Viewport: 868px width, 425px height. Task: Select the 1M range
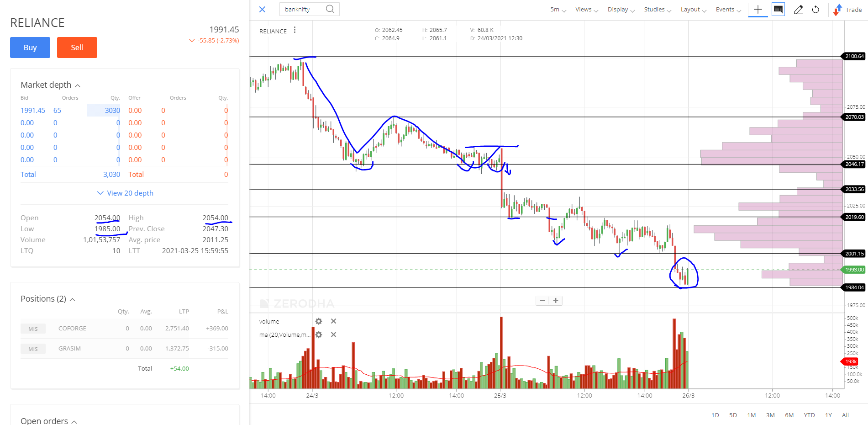[752, 415]
